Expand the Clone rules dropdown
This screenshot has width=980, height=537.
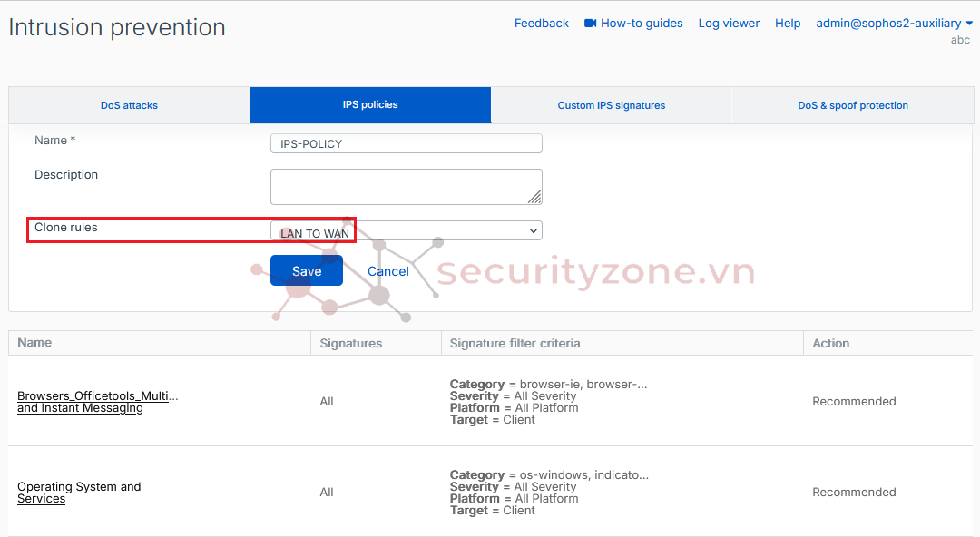[533, 231]
